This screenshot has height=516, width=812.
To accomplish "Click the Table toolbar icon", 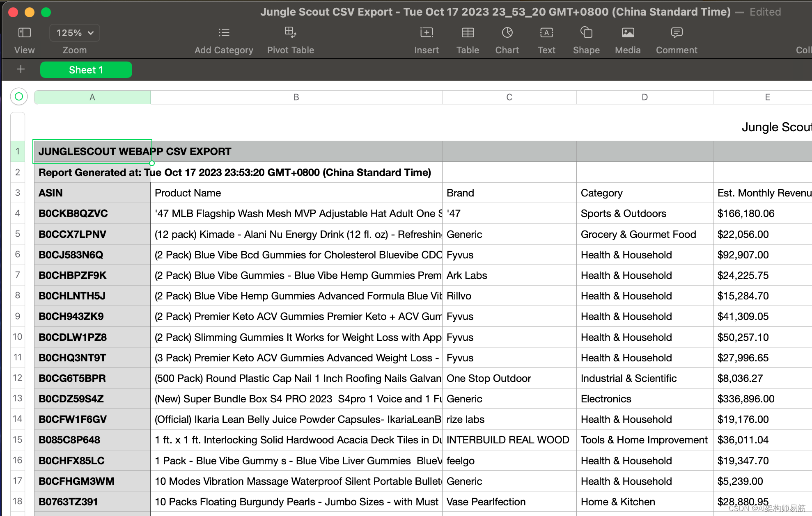I will [x=468, y=32].
